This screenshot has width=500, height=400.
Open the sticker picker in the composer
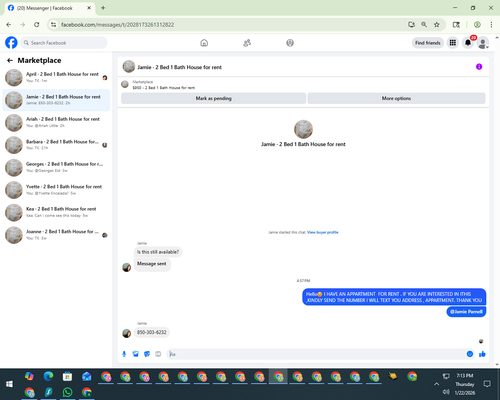point(147,354)
